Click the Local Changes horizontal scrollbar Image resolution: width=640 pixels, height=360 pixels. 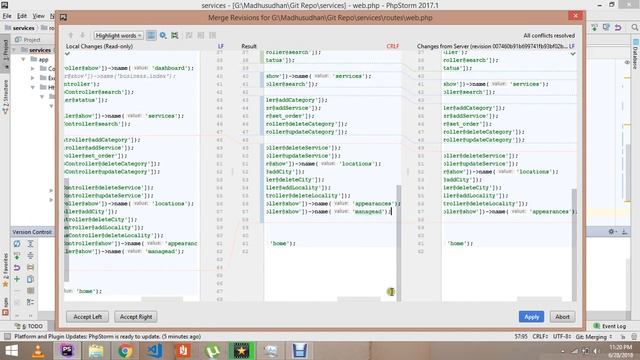coord(162,299)
